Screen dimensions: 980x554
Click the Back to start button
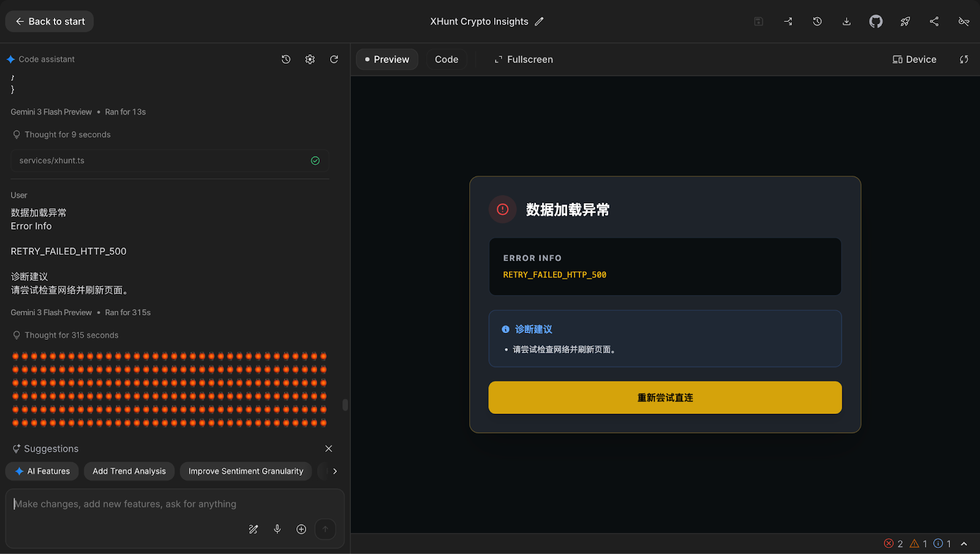pyautogui.click(x=50, y=21)
